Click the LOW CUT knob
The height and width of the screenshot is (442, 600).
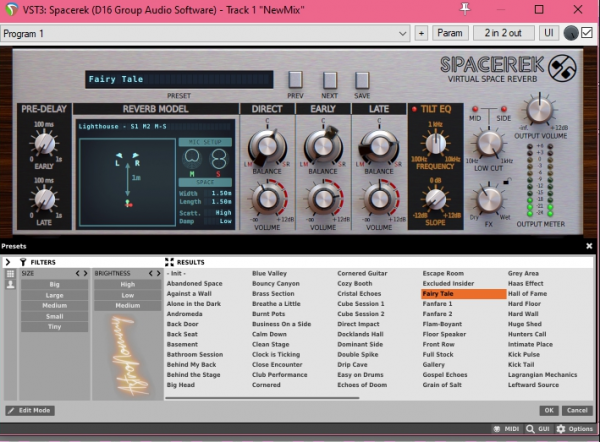[489, 144]
